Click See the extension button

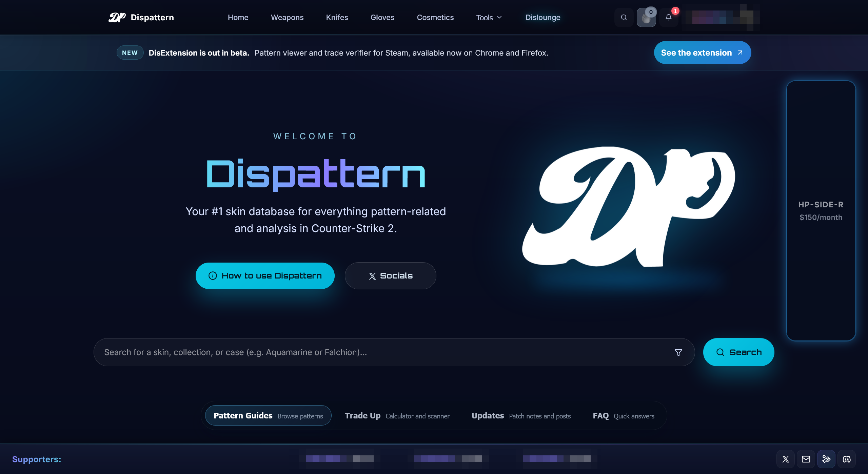(702, 53)
